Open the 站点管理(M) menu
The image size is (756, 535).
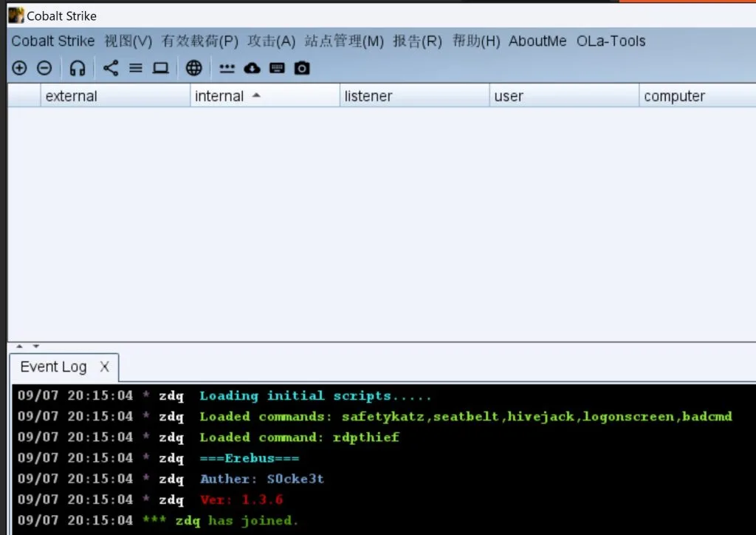(x=344, y=41)
